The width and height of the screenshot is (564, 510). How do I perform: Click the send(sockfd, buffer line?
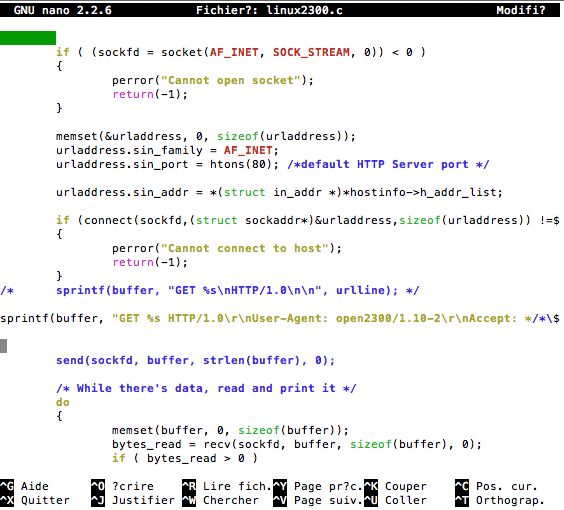(x=195, y=360)
